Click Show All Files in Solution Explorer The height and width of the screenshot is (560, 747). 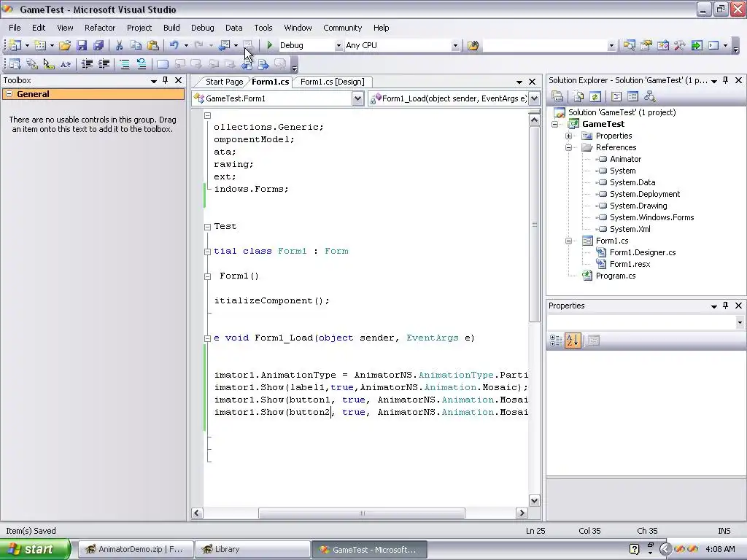[578, 97]
